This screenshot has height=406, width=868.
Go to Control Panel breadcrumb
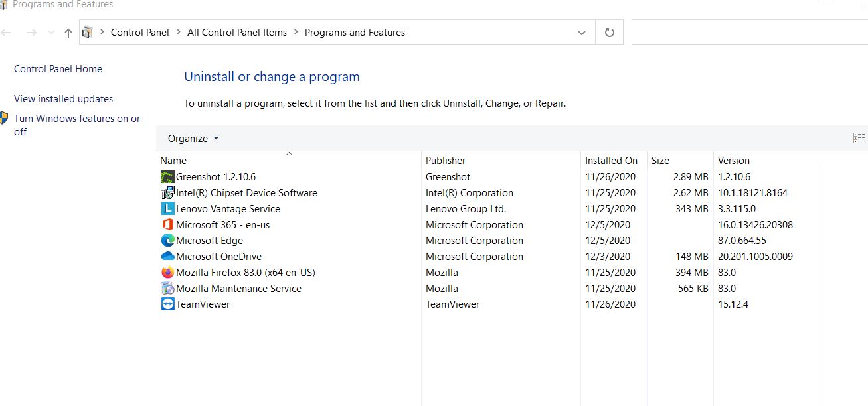pos(140,32)
